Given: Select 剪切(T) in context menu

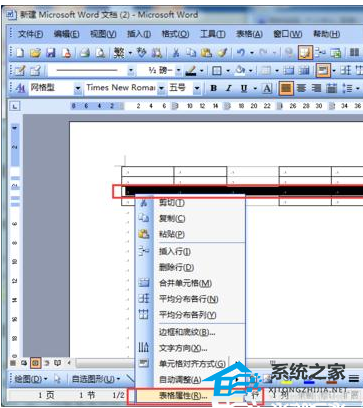Looking at the screenshot, I should (x=191, y=202).
